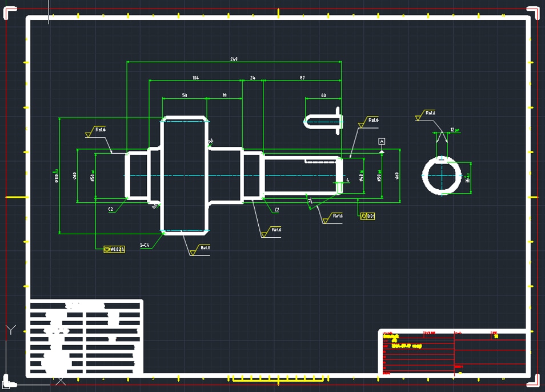Select the 249 overall length dimension text
Screen dimensions: 545x392
(x=234, y=59)
